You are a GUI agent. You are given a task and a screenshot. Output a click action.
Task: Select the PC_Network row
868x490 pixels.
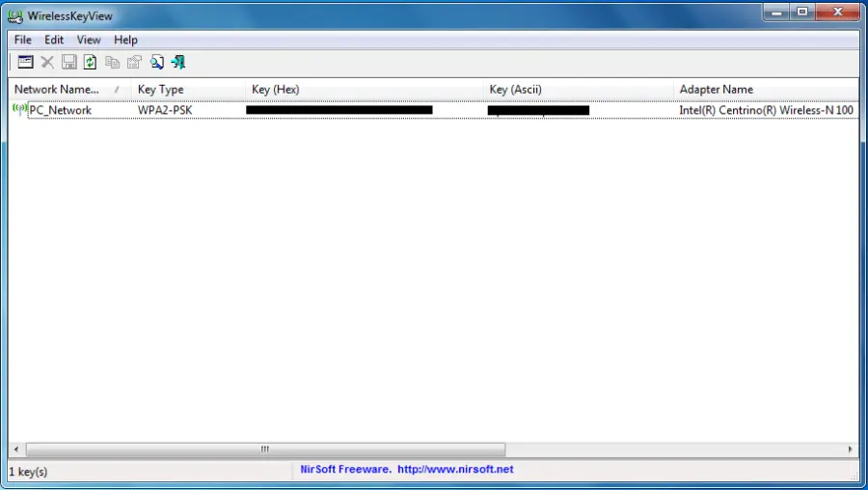(x=60, y=110)
